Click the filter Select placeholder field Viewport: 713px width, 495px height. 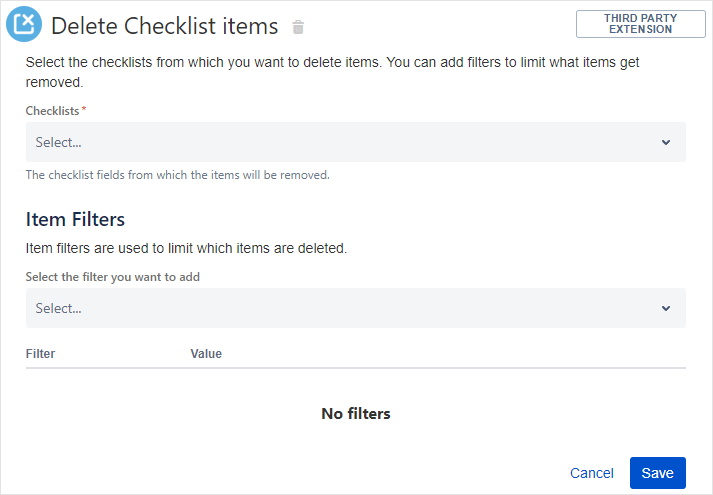(x=340, y=309)
